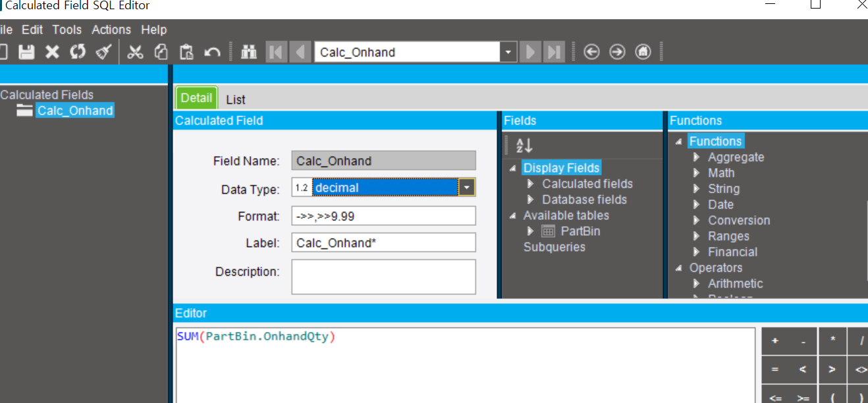Expand the Conversion functions group
Image resolution: width=868 pixels, height=403 pixels.
pyautogui.click(x=697, y=221)
